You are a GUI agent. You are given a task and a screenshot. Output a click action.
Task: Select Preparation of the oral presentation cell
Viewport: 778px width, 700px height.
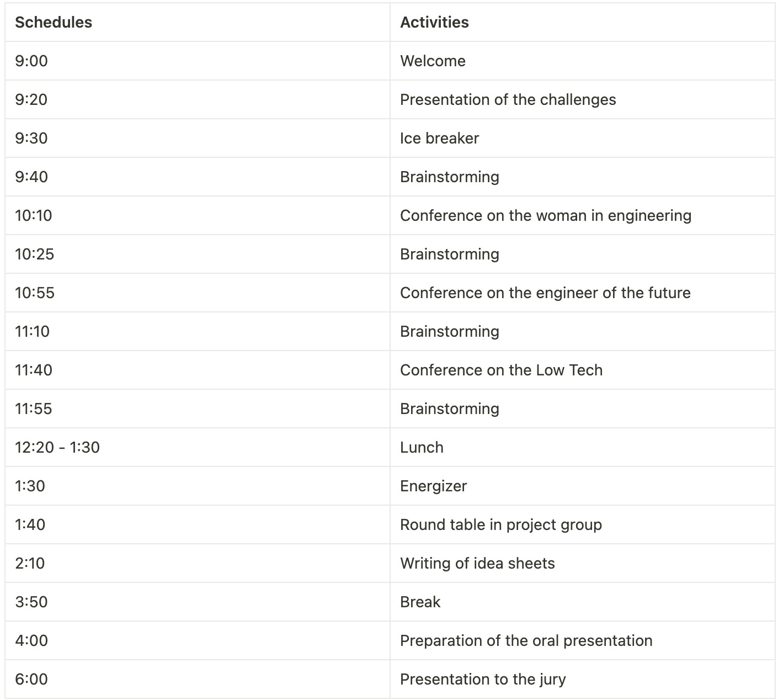(x=582, y=640)
